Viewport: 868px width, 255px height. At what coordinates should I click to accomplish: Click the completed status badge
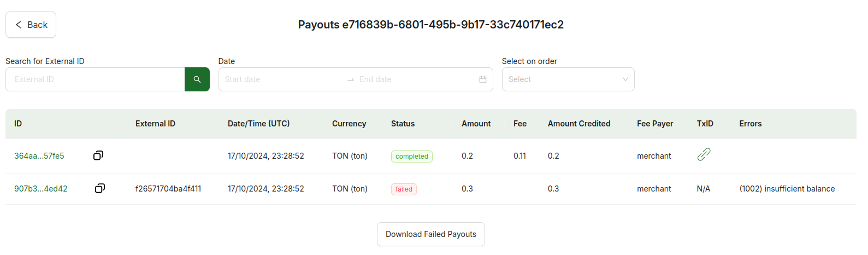pos(412,157)
